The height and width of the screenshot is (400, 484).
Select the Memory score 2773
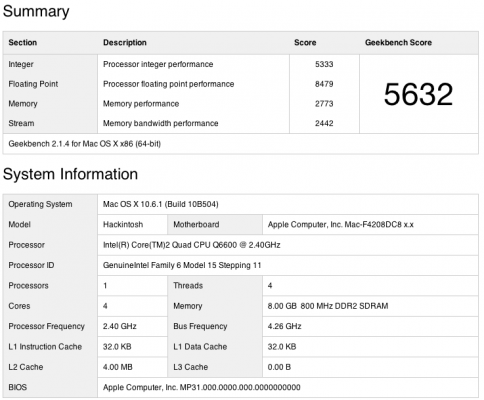[x=324, y=104]
